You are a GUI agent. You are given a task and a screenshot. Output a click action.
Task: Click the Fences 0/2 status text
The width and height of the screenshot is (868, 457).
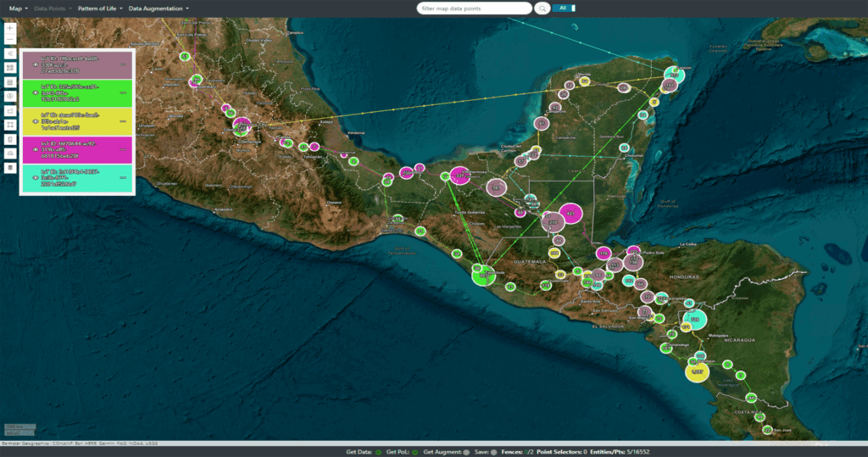click(x=517, y=452)
